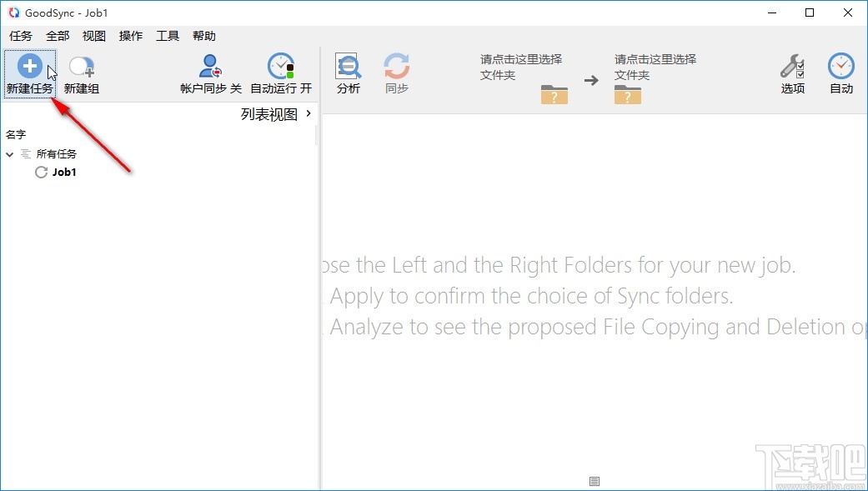Click left '请点击这里选择文件夹' folder prompt
This screenshot has width=868, height=491.
click(521, 67)
